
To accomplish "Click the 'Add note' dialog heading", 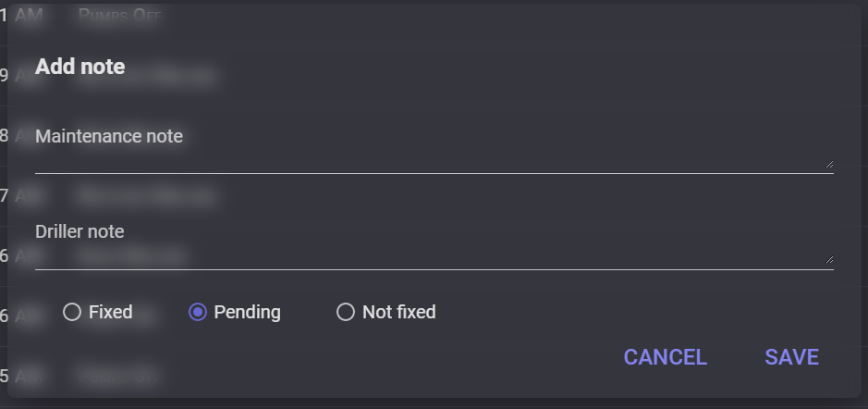I will (x=80, y=67).
